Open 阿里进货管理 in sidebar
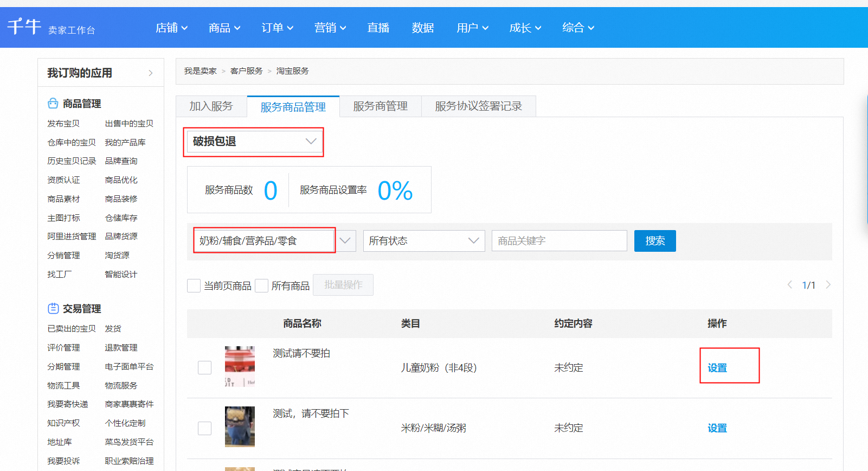868x471 pixels. coord(72,237)
